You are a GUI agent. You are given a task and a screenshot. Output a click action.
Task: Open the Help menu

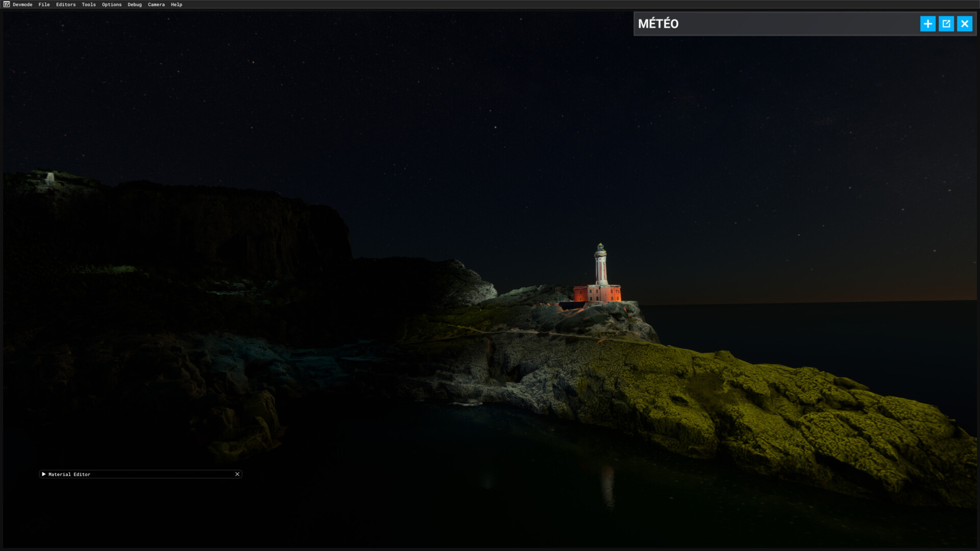(177, 5)
